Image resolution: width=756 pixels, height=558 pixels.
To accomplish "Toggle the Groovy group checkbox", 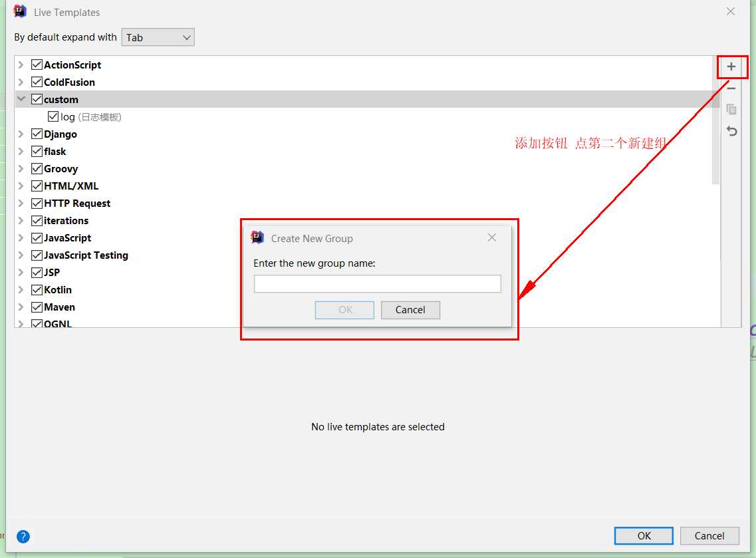I will coord(37,169).
